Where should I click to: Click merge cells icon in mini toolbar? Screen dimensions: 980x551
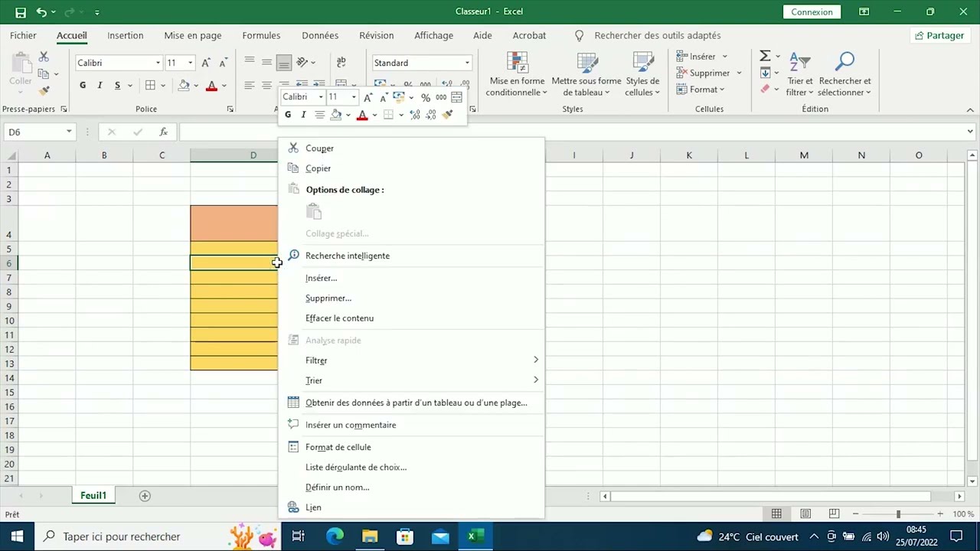(x=457, y=97)
